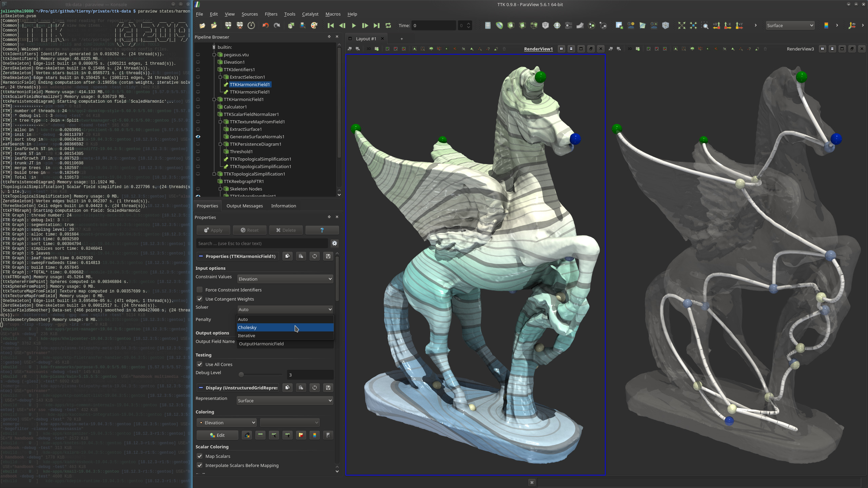Play the animation
868x488 pixels.
point(354,25)
